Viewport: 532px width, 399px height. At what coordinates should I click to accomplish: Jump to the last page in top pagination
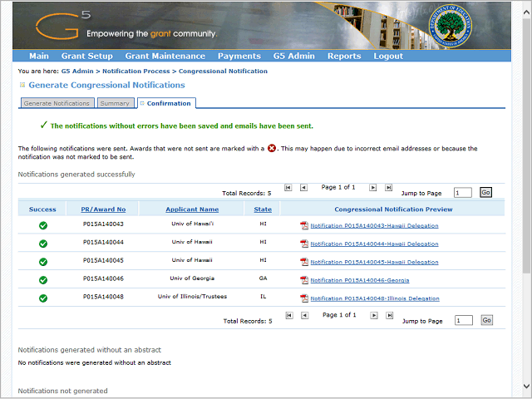[389, 188]
